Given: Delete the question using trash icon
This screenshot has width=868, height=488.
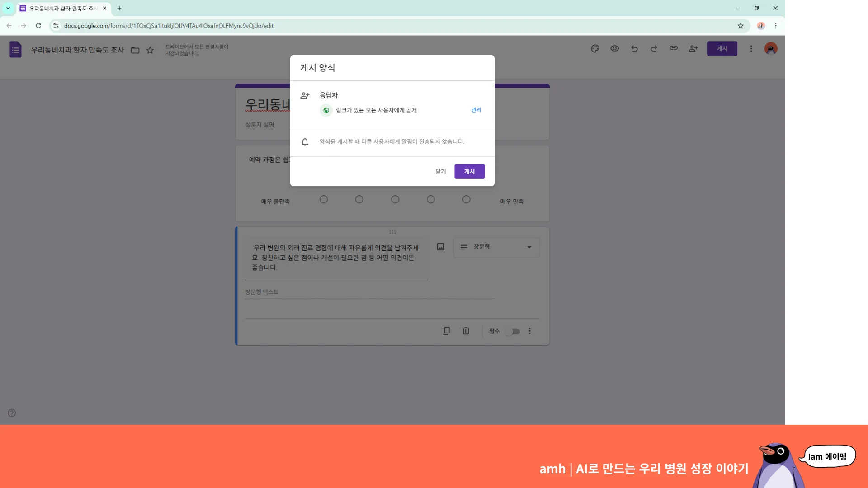Looking at the screenshot, I should [x=466, y=331].
